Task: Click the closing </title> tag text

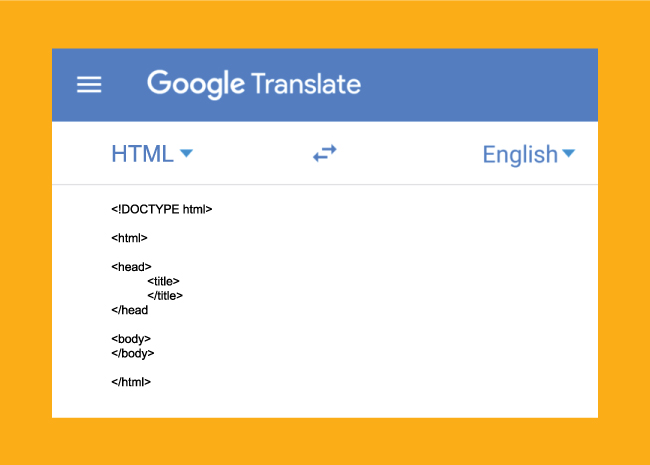Action: click(165, 295)
